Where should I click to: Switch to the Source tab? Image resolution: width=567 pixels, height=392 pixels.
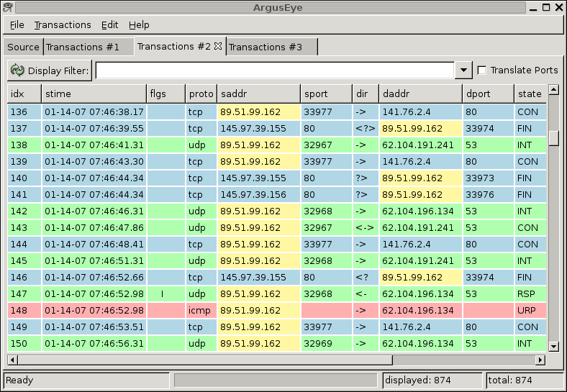(23, 47)
